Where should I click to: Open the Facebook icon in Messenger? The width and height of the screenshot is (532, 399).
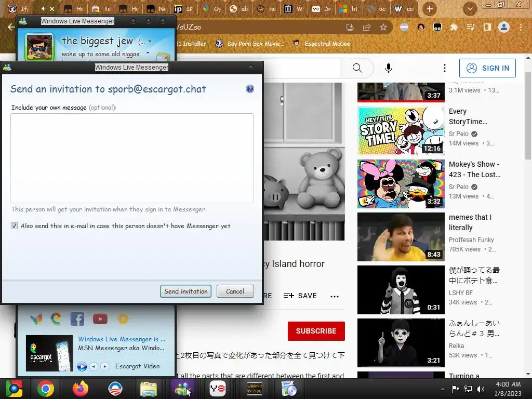[77, 319]
